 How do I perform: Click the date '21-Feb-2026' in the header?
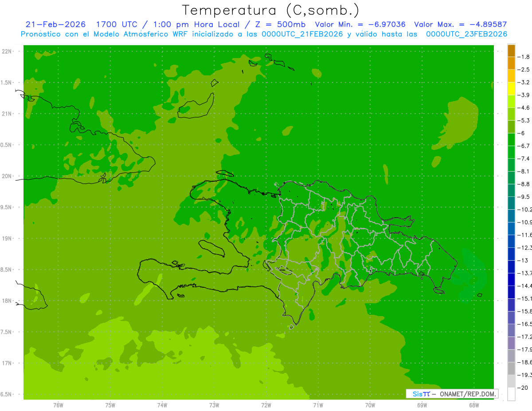tap(55, 25)
